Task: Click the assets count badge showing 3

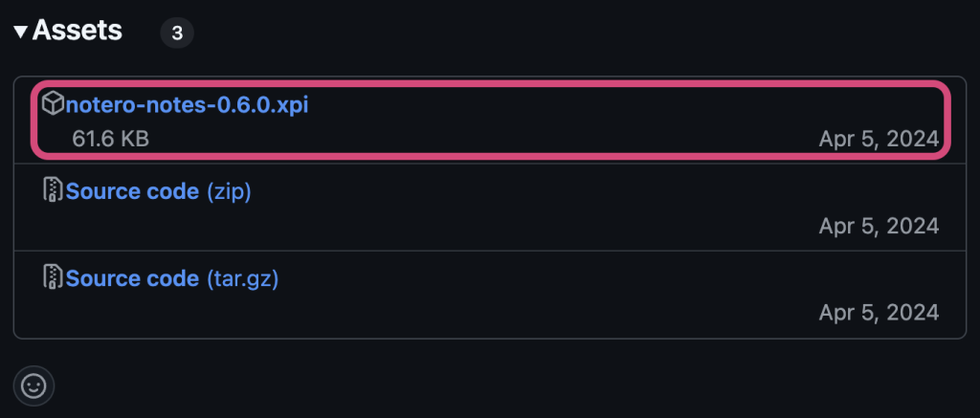Action: click(x=176, y=33)
